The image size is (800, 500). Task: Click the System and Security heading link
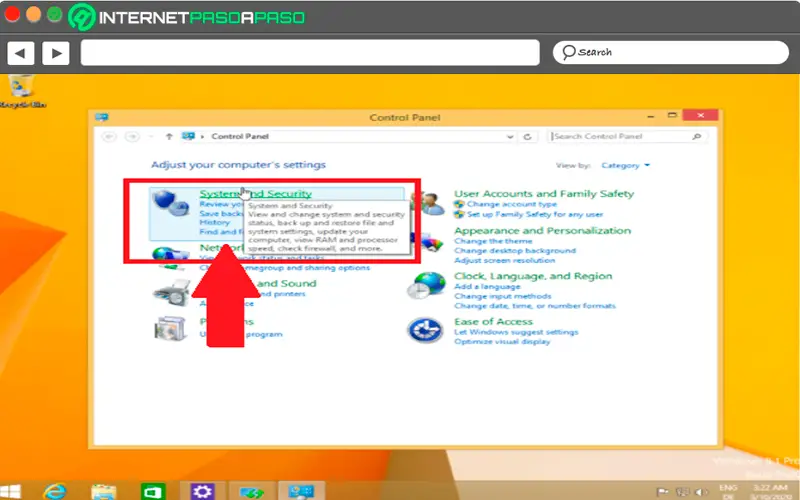point(255,193)
